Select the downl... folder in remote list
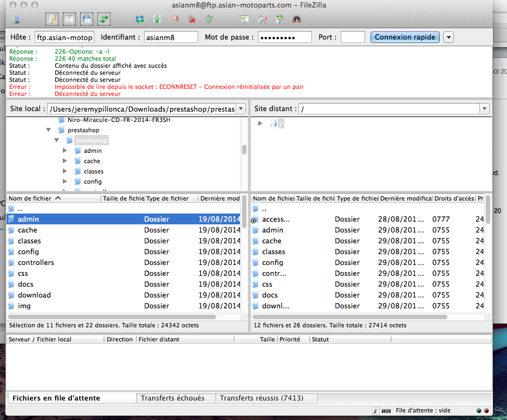The width and height of the screenshot is (507, 420). pyautogui.click(x=368, y=306)
